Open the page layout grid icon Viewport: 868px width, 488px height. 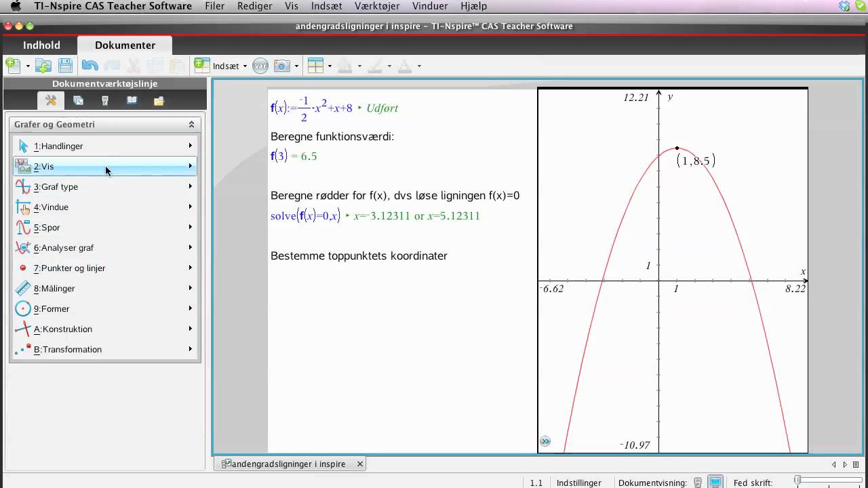315,66
